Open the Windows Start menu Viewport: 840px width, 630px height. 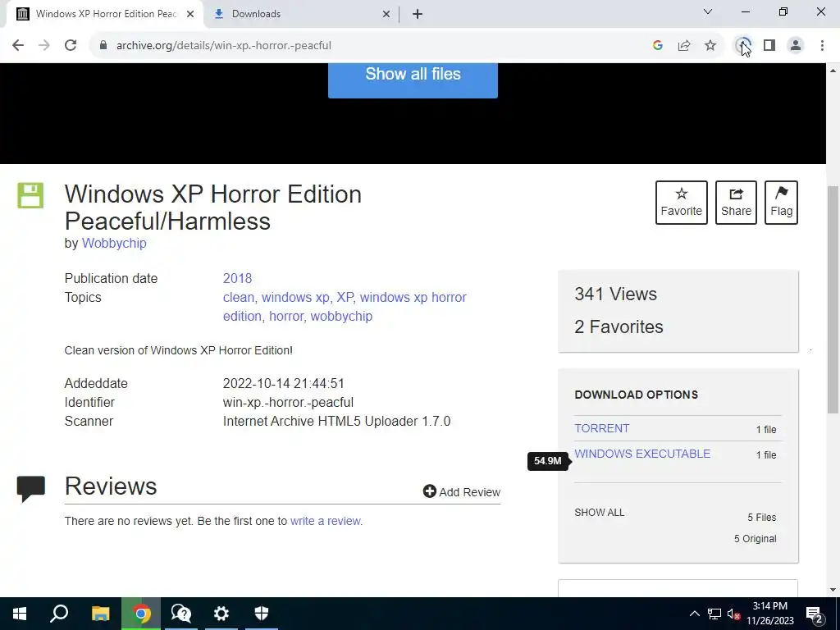pyautogui.click(x=20, y=614)
